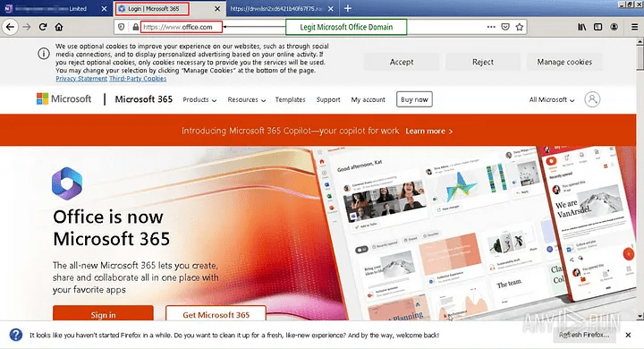This screenshot has width=644, height=349.
Task: Close the Login | Microsoft 365 tab
Action: coord(217,9)
